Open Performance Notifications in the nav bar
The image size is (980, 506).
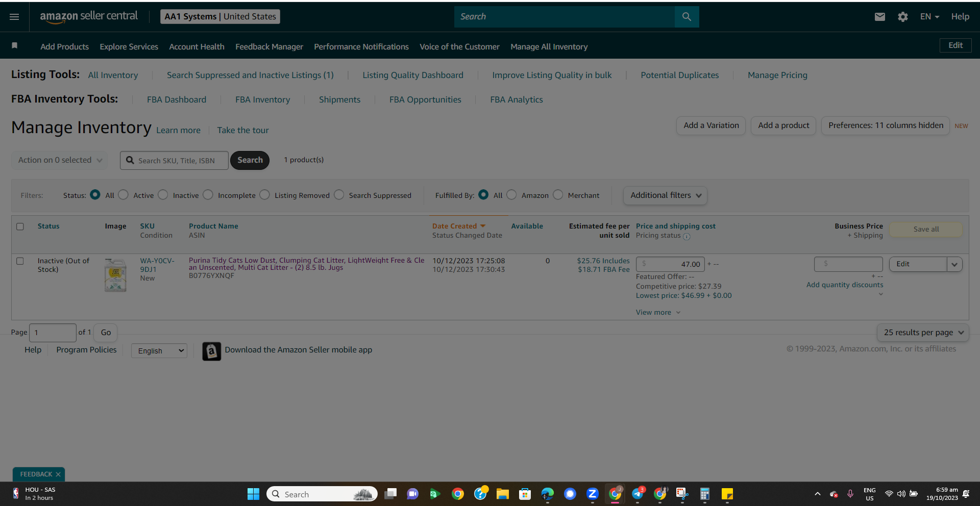[x=361, y=47]
